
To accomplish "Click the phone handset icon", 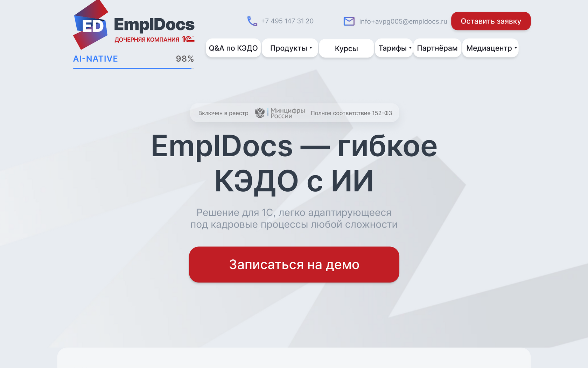I will click(x=252, y=21).
